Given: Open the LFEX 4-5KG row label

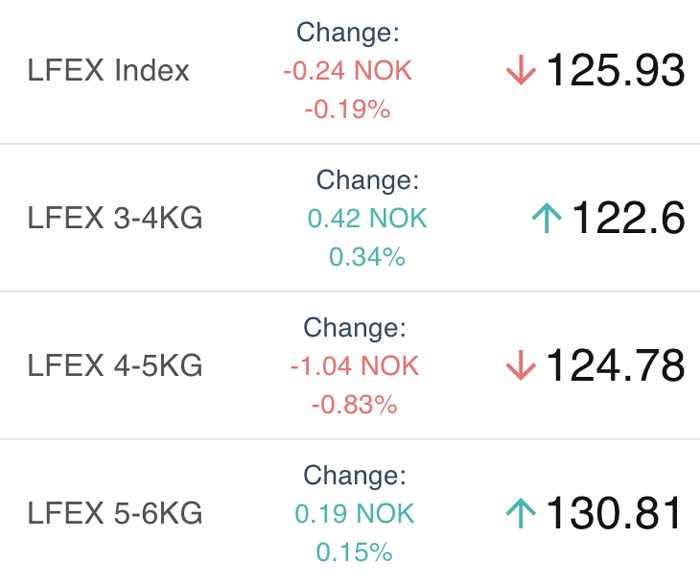Looking at the screenshot, I should coord(115,365).
